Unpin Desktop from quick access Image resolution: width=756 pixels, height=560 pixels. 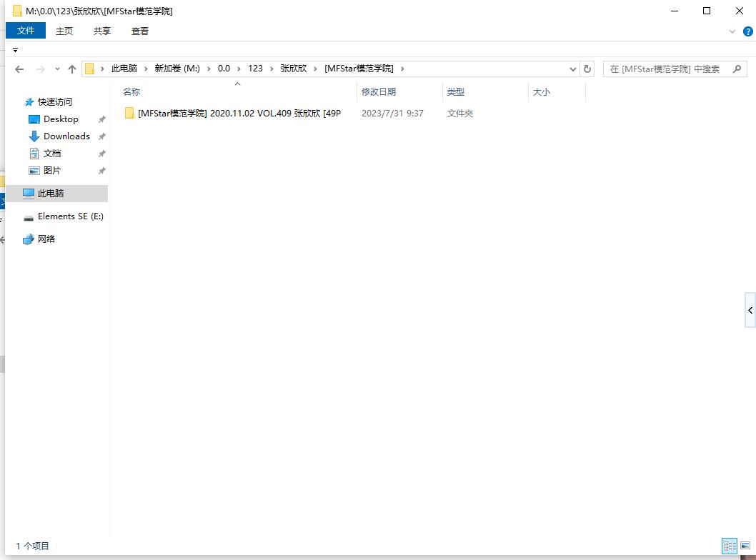pos(101,120)
